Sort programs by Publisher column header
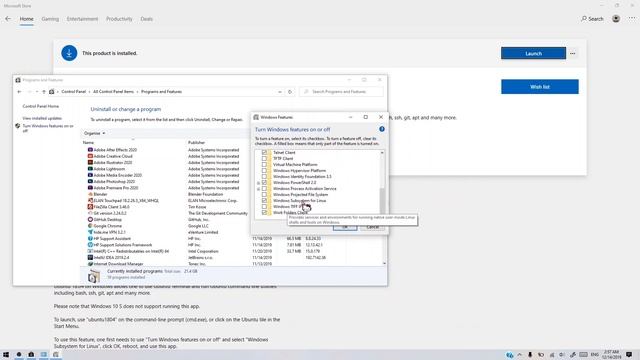640x360 pixels. coord(196,142)
